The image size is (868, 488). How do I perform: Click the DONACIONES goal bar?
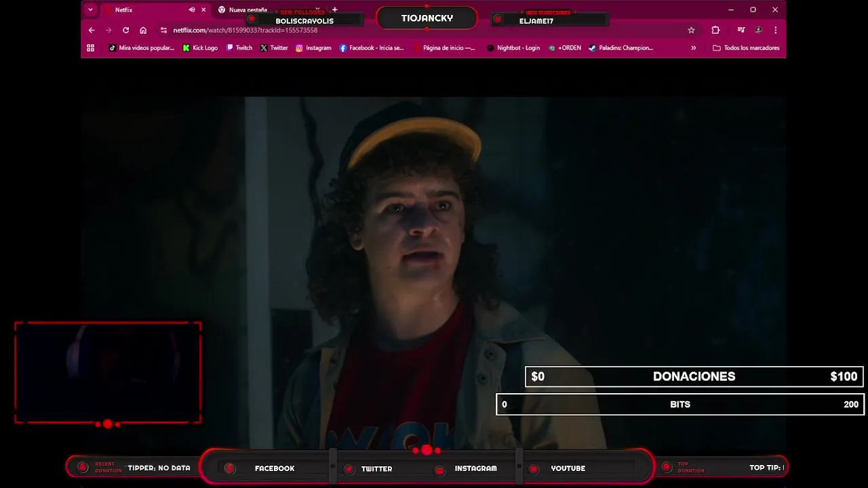point(694,377)
